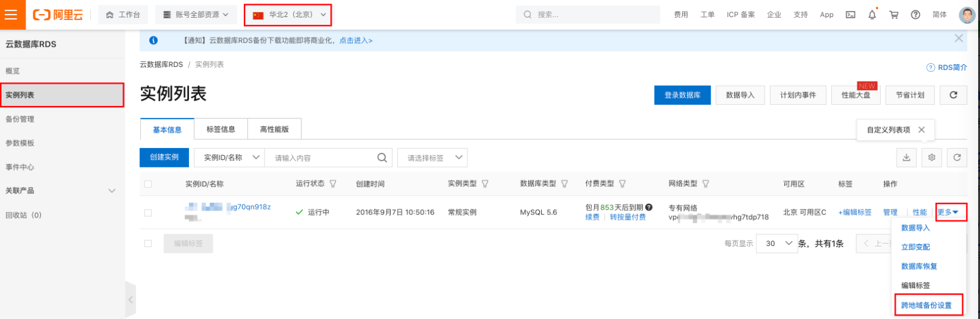Open the 请选择标签 dropdown
980x319 pixels.
(x=432, y=158)
